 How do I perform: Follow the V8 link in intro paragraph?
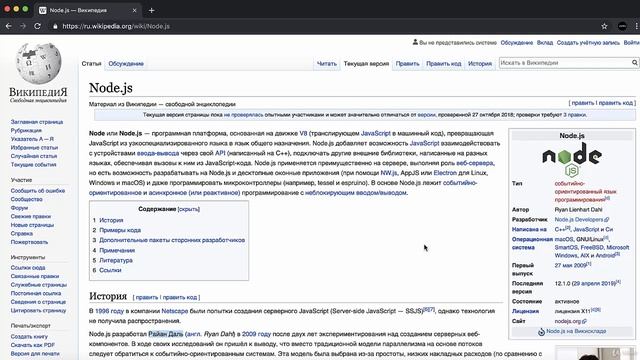pos(303,133)
